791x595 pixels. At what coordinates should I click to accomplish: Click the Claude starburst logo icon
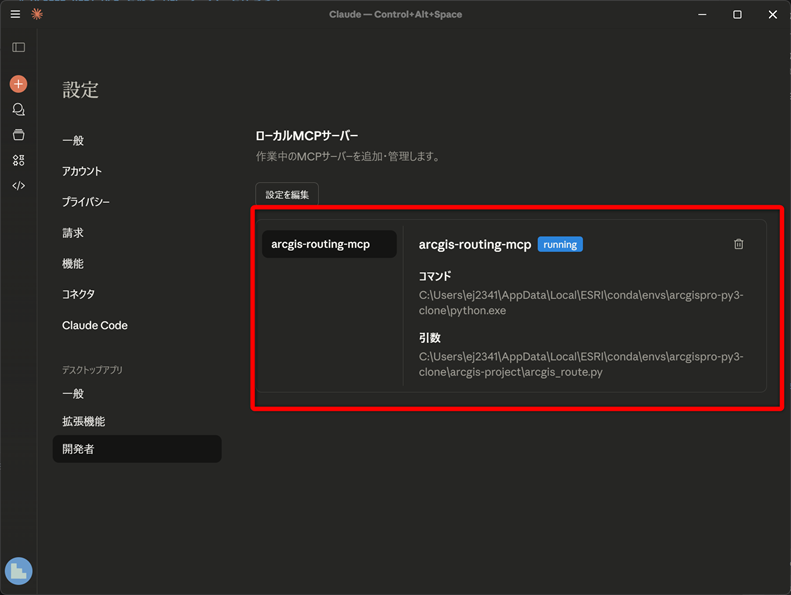pos(37,14)
